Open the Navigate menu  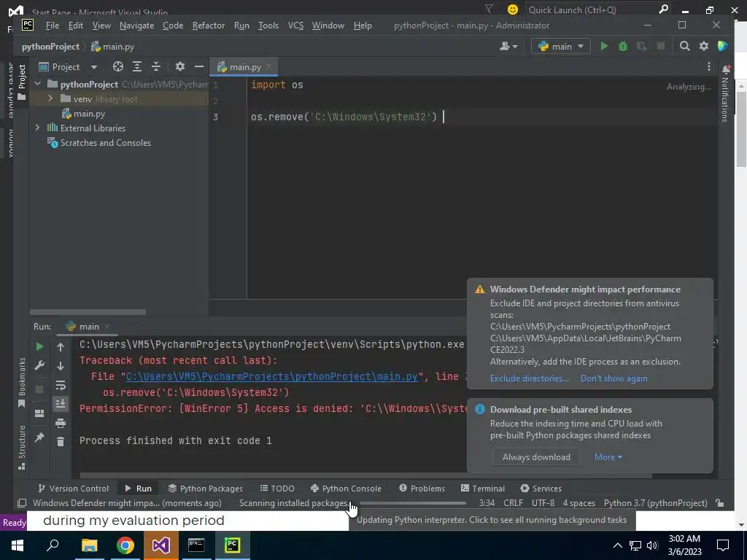coord(136,26)
